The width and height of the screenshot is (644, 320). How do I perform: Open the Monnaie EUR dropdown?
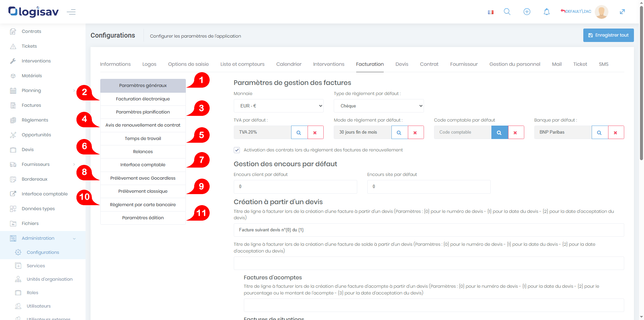click(278, 106)
